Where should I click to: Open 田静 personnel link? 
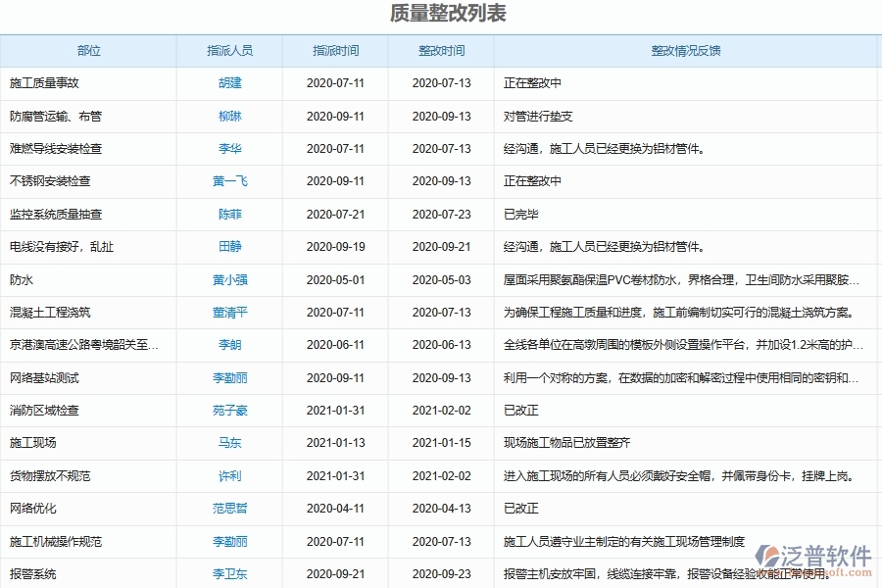(228, 247)
